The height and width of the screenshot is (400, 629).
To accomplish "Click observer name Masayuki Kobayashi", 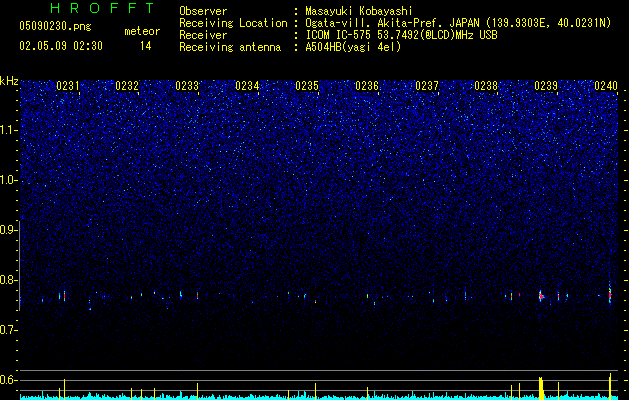I will [359, 11].
